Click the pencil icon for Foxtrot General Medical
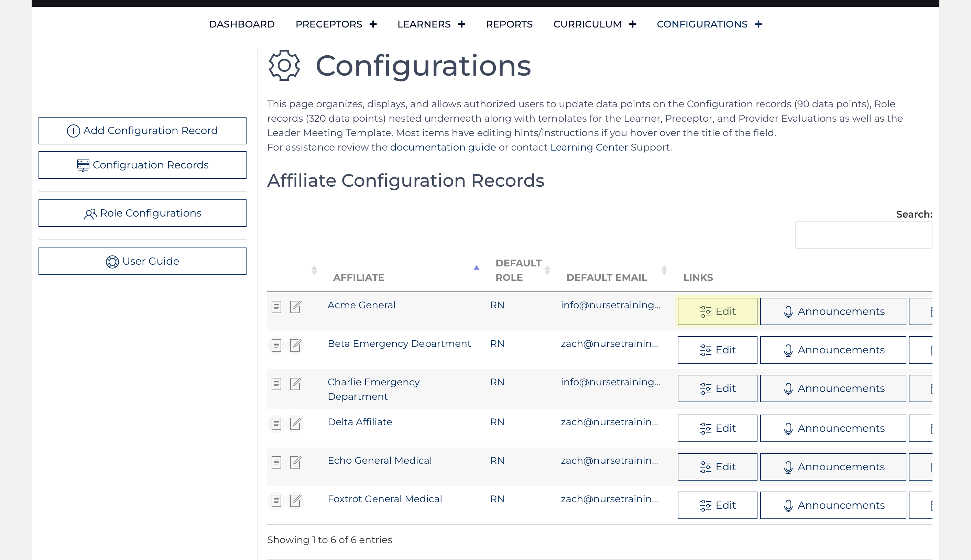 click(295, 501)
